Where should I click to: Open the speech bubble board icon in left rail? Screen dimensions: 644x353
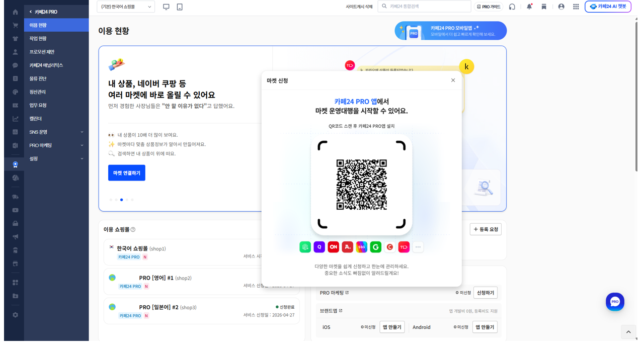pos(15,65)
